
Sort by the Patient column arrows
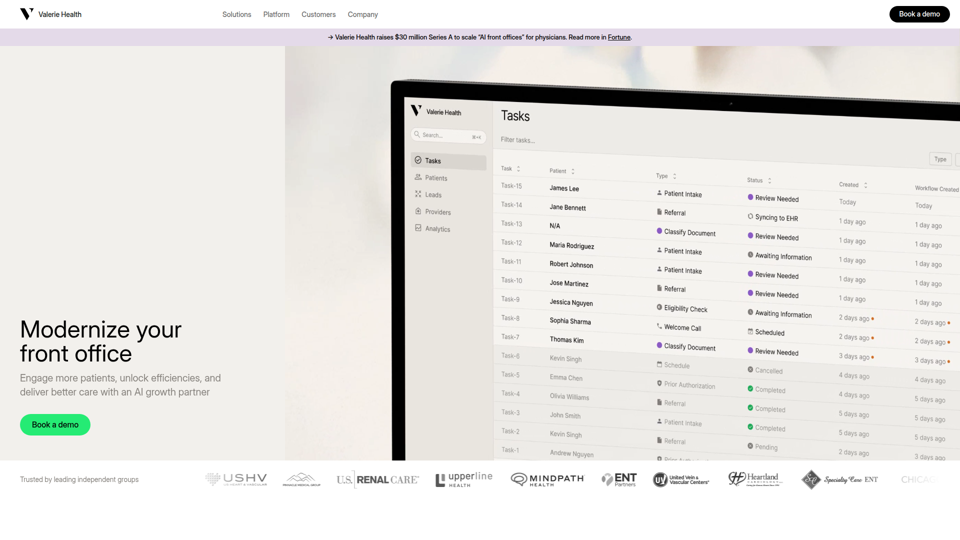(x=573, y=171)
